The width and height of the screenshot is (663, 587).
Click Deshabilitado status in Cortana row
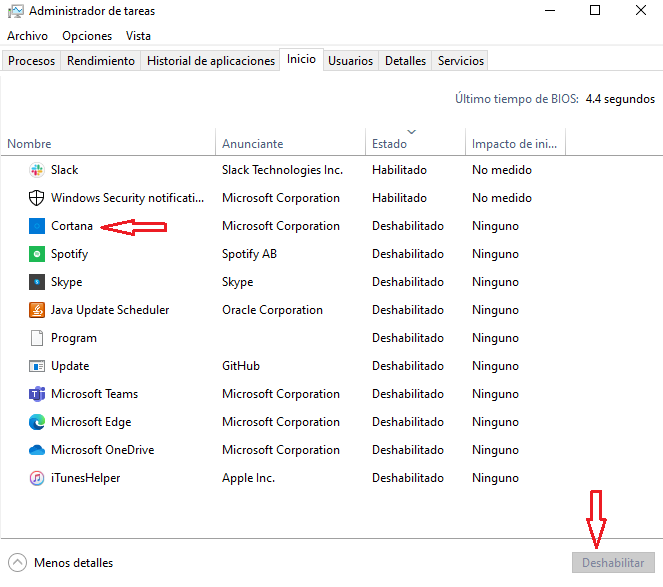408,226
